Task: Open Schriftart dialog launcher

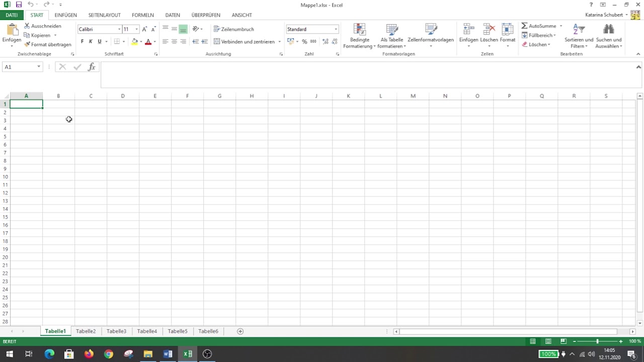Action: point(155,54)
